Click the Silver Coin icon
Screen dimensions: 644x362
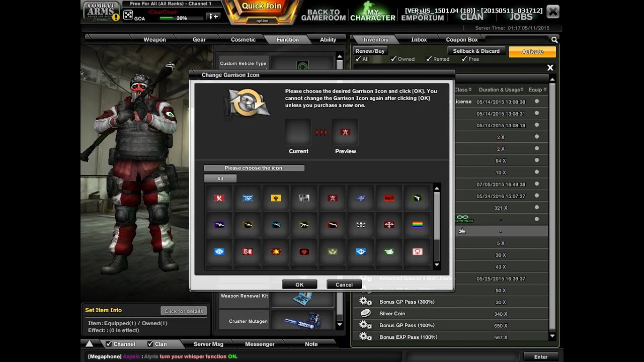[365, 313]
